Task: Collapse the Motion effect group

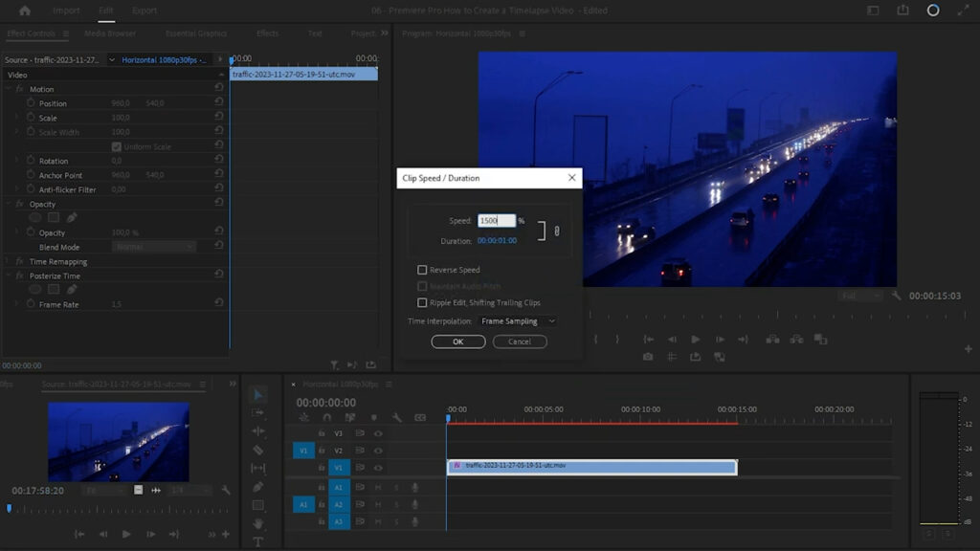Action: (9, 89)
